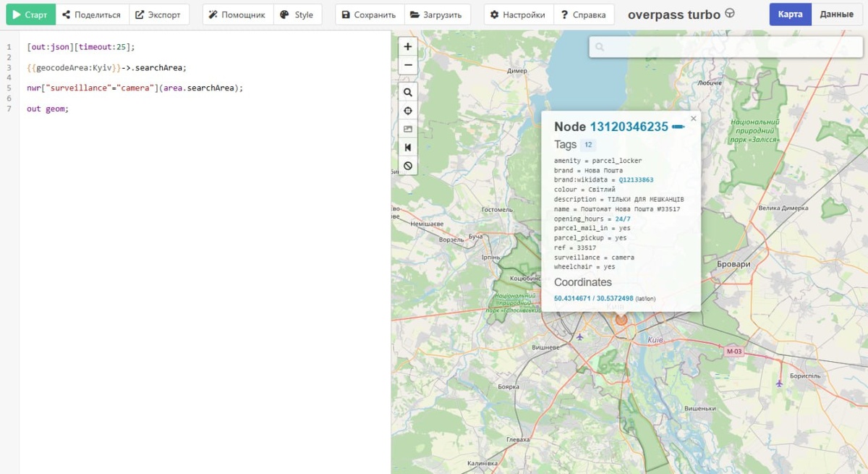The image size is (868, 474).
Task: Toggle data overlay disable icon
Action: (408, 166)
